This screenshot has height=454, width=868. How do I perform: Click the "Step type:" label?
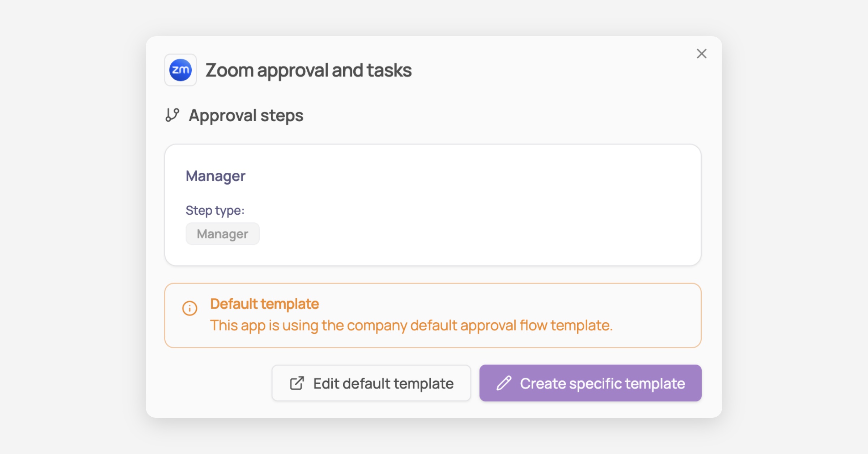[x=215, y=210]
